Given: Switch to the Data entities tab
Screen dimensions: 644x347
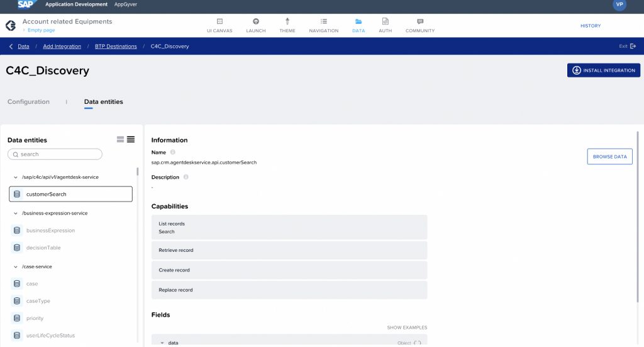Looking at the screenshot, I should pos(104,101).
